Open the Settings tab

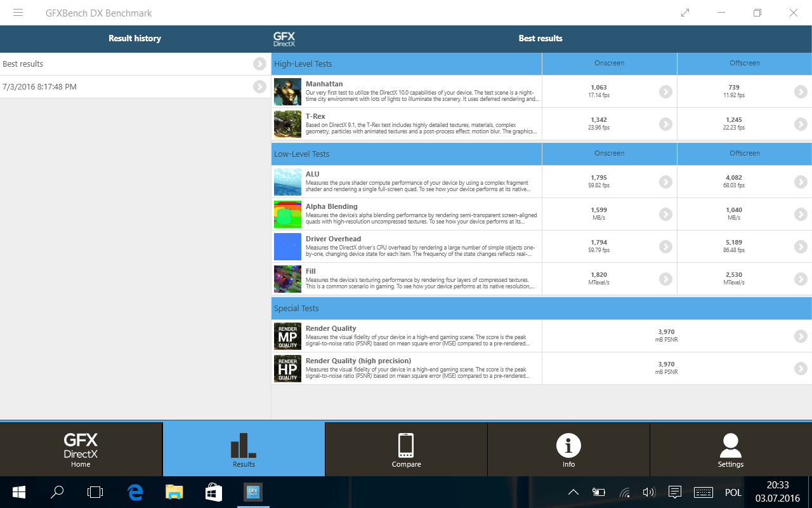tap(731, 450)
